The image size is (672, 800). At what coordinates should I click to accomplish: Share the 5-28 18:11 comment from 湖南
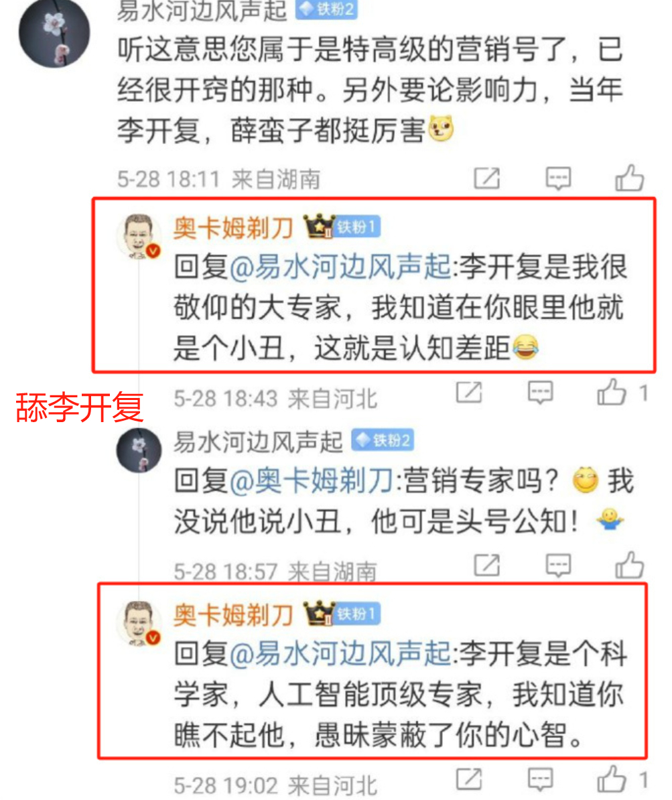[487, 179]
